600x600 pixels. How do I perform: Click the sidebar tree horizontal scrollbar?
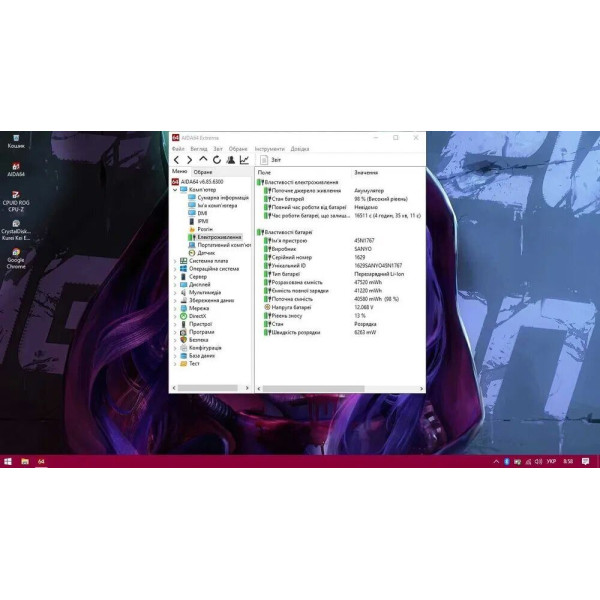click(x=210, y=388)
